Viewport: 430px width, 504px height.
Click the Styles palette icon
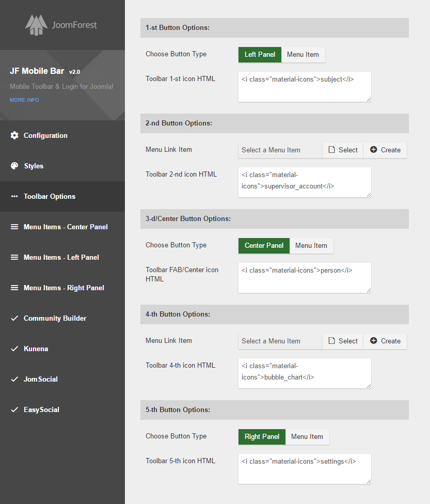point(14,166)
